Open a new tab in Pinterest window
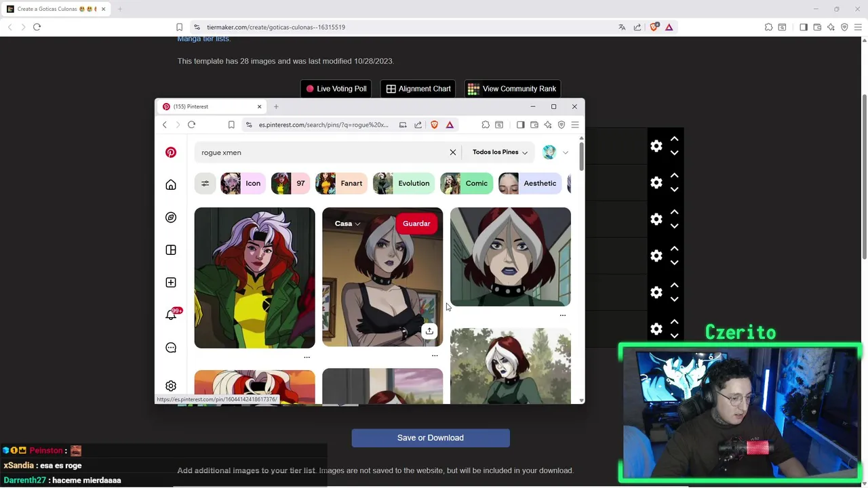 (276, 106)
